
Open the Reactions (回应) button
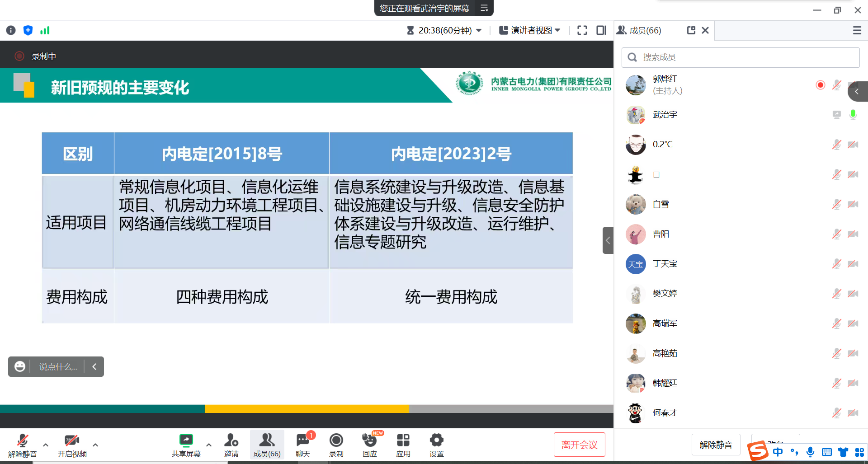click(370, 445)
